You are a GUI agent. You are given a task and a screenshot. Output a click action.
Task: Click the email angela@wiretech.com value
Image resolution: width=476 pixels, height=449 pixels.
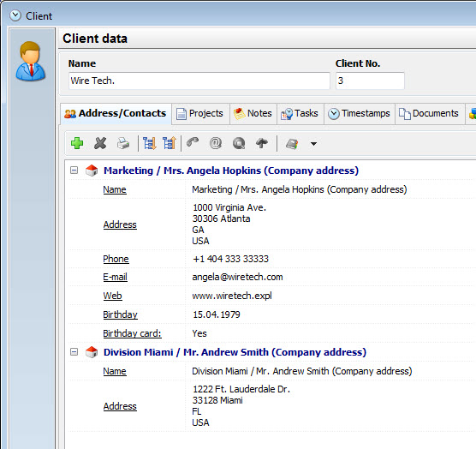coord(237,277)
